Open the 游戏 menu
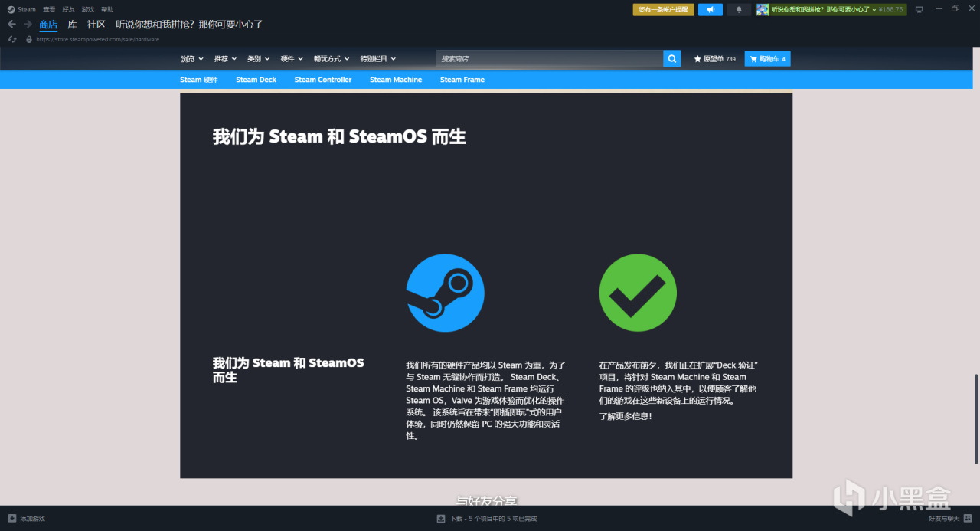 pos(88,9)
